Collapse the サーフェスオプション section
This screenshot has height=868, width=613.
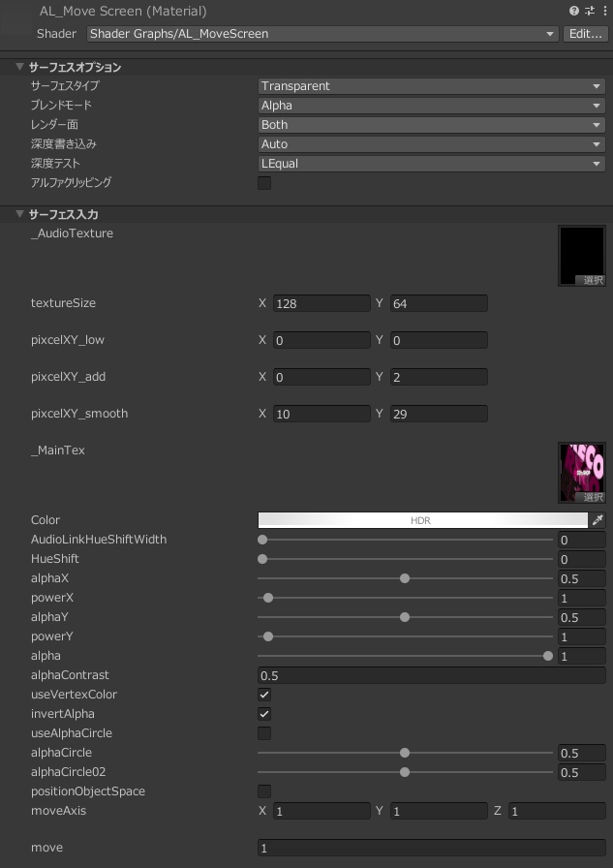[20, 67]
